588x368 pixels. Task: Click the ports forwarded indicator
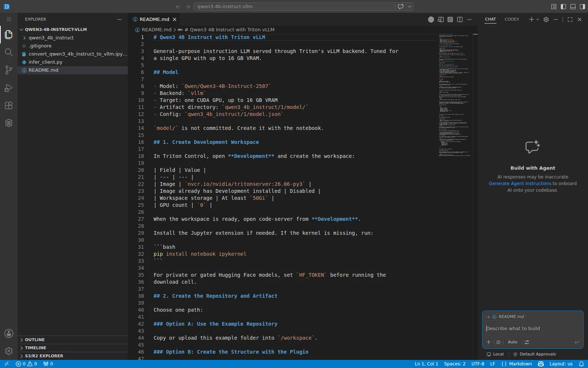[x=48, y=364]
